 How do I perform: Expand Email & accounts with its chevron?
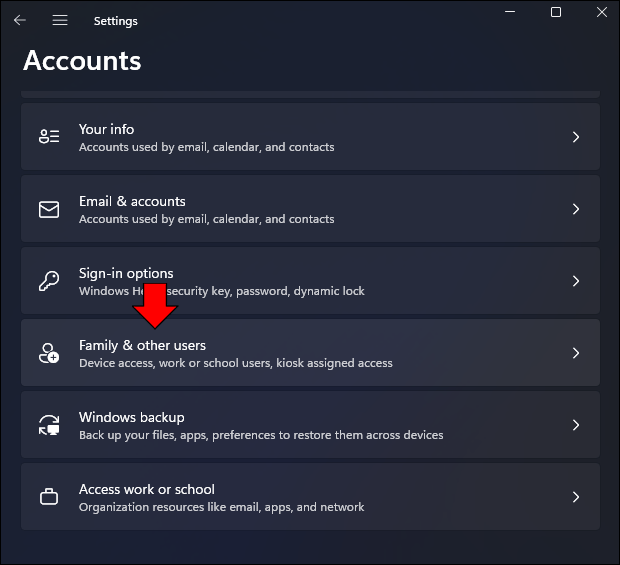coord(576,209)
